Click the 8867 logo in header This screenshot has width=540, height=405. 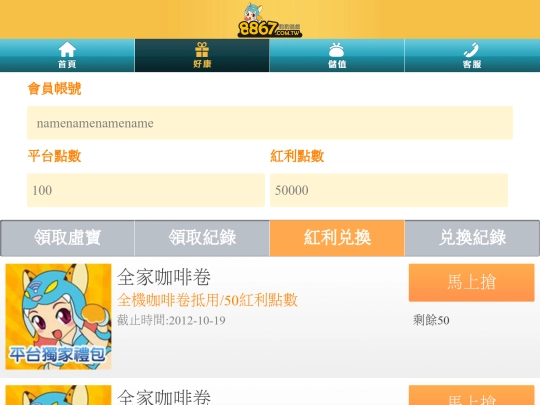(270, 20)
